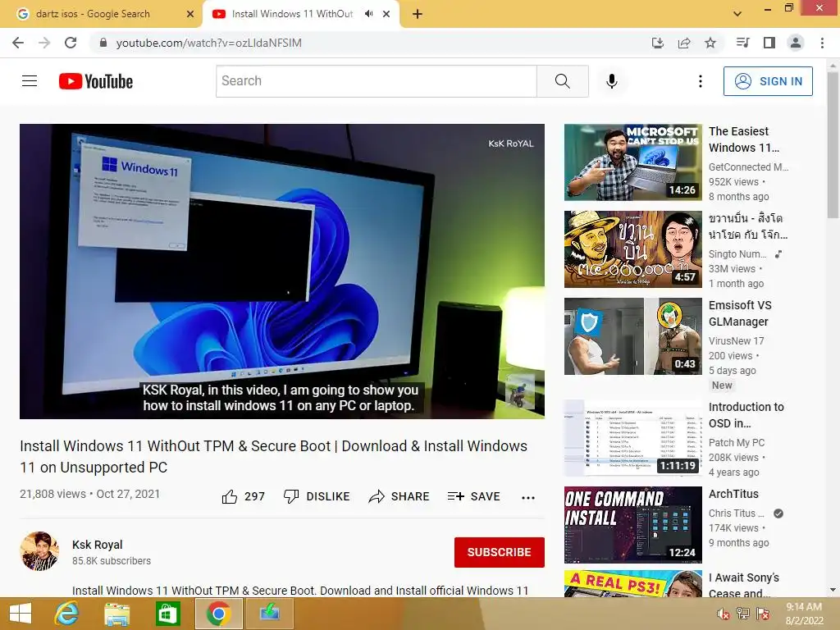Open YouTube settings three-dot menu
Viewport: 840px width, 630px height.
point(701,81)
